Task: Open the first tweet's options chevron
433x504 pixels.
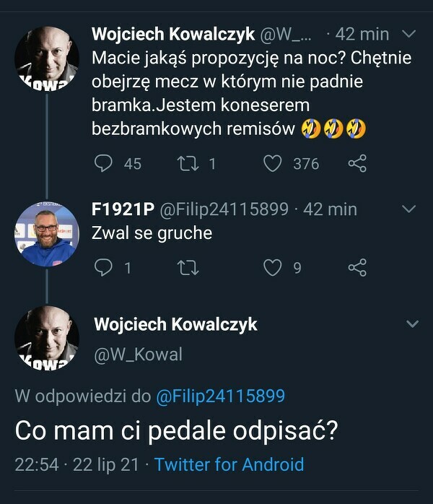Action: click(408, 34)
